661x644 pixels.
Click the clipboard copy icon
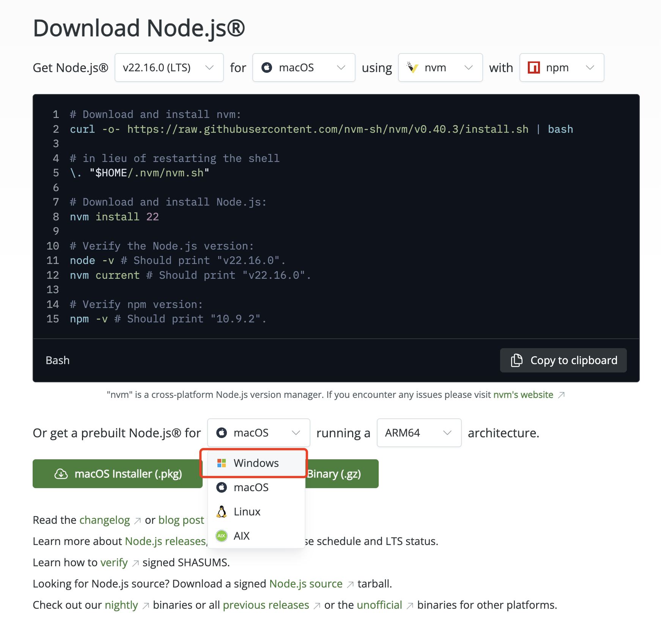tap(517, 360)
